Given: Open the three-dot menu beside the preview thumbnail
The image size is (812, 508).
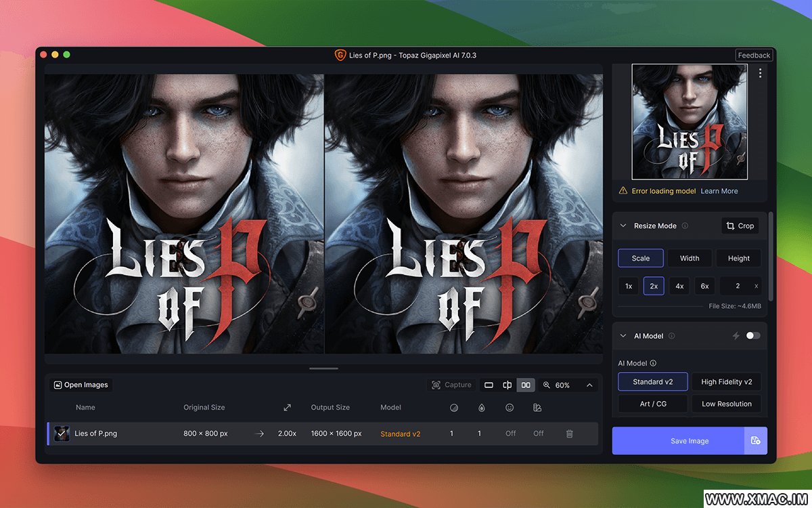Looking at the screenshot, I should [x=760, y=73].
